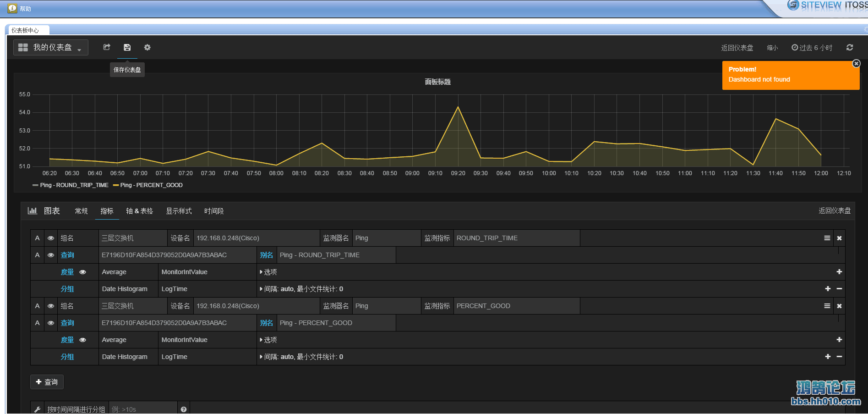Open the 监测指标 PERCENT_GOOD dropdown
Viewport: 868px width, 414px height.
tap(517, 306)
